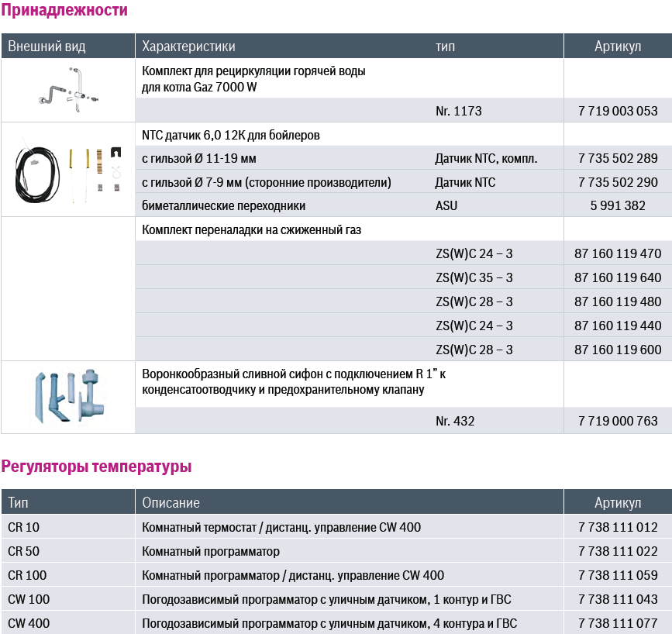
Task: Click the funnel drain siphon product image
Action: [70, 397]
